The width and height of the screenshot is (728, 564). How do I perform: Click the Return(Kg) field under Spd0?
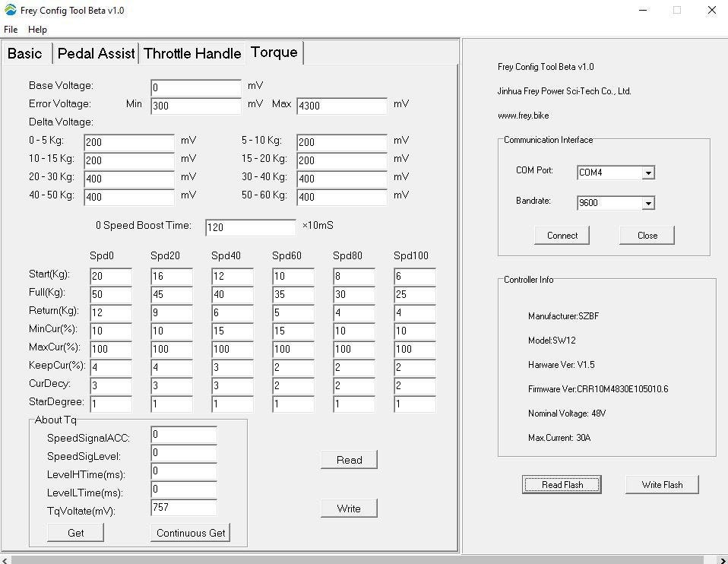coord(111,312)
